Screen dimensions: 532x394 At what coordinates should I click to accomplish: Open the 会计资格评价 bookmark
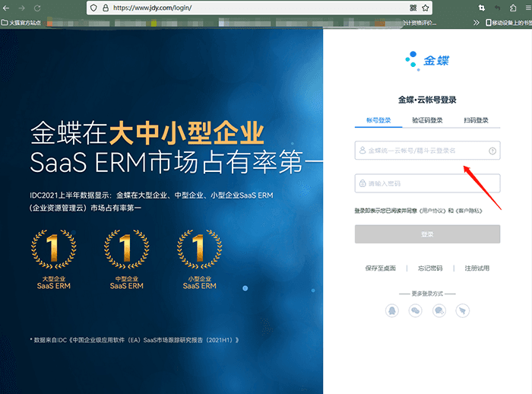click(x=420, y=23)
